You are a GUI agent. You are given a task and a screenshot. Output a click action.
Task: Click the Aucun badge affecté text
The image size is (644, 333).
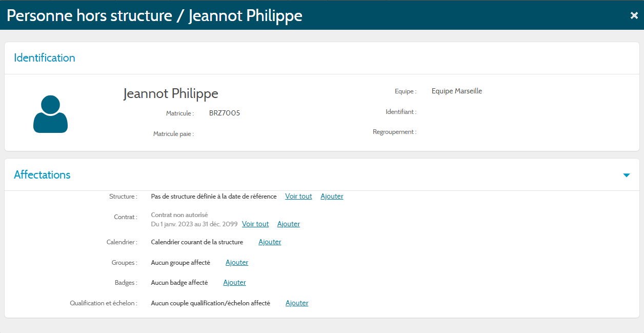coord(179,283)
